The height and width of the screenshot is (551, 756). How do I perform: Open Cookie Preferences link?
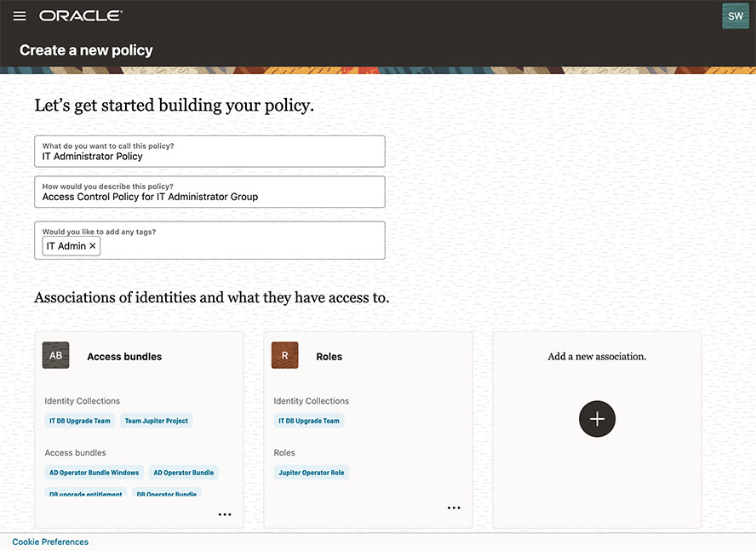[x=50, y=542]
